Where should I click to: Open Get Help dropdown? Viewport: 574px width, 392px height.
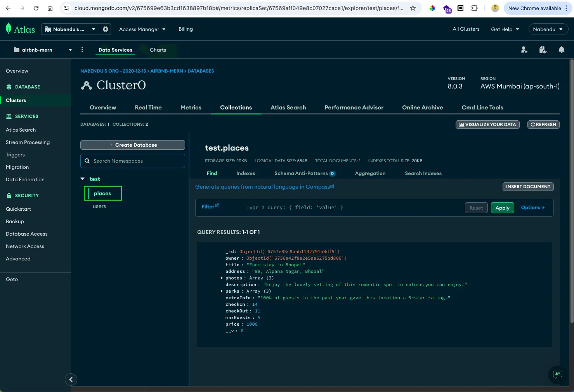[x=505, y=29]
